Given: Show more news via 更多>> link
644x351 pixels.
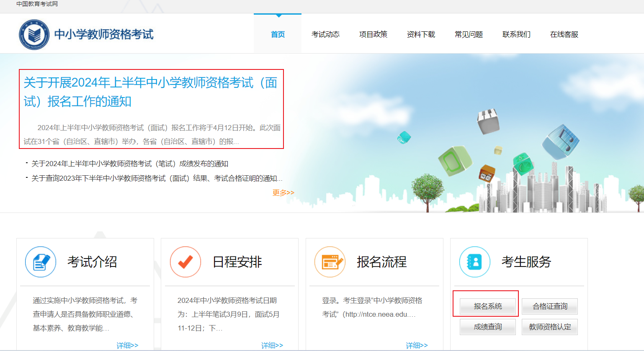Looking at the screenshot, I should pyautogui.click(x=283, y=192).
